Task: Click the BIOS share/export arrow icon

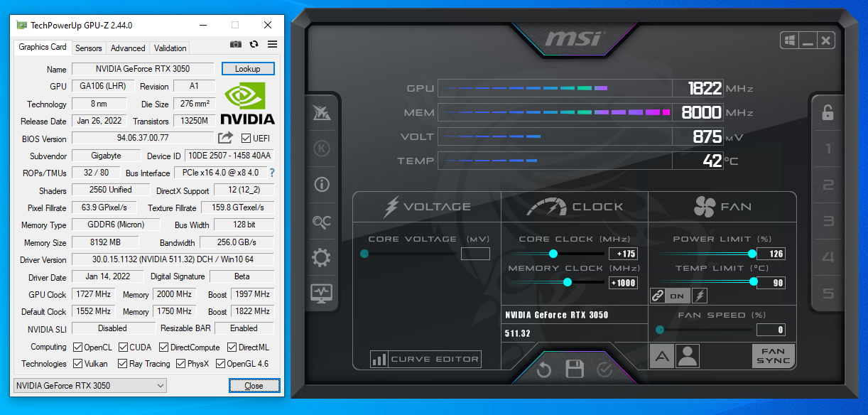Action: click(x=225, y=138)
